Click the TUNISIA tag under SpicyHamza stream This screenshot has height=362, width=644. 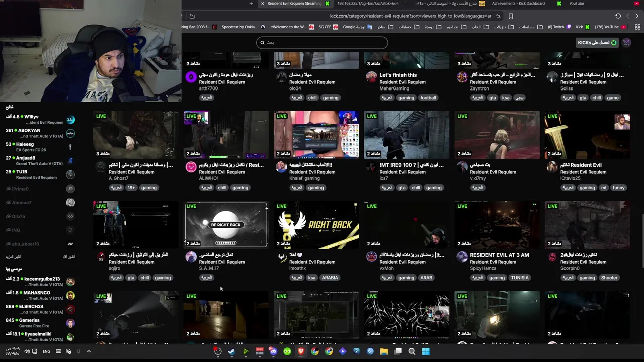520,278
